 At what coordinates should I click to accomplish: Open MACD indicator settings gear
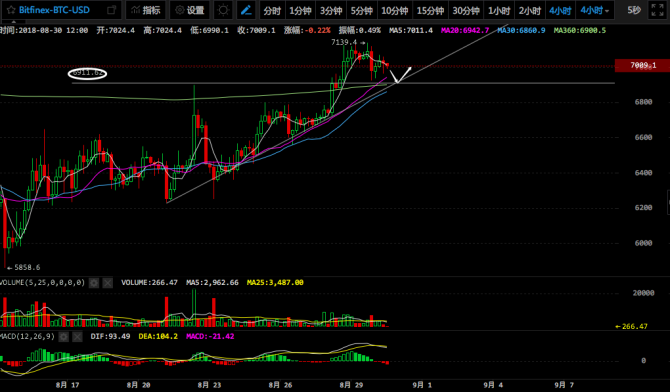(63, 337)
